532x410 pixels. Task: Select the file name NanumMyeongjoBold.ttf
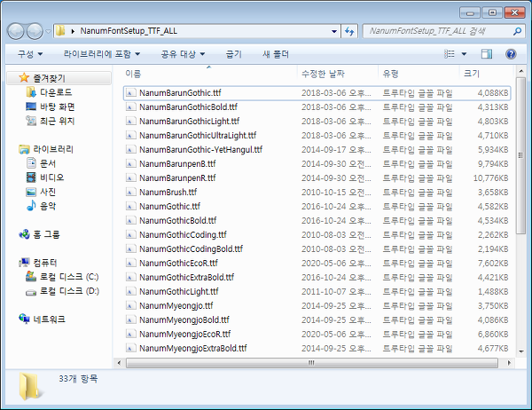click(x=184, y=320)
